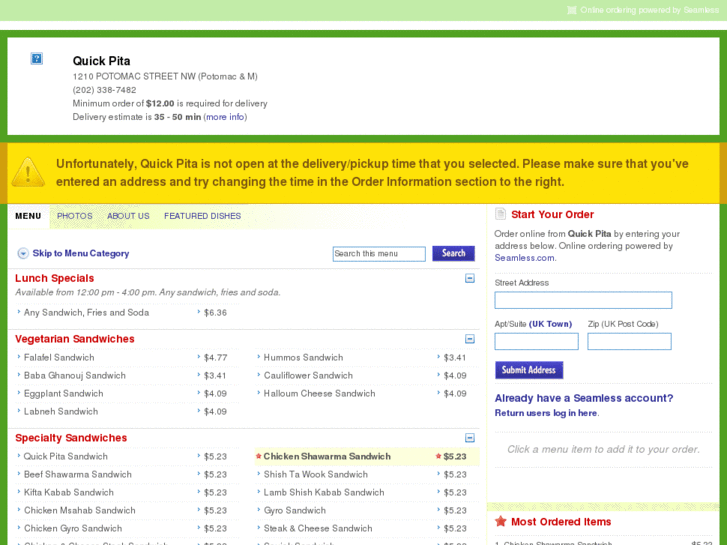Add the Chicken Gyro Sandwich

(x=73, y=529)
